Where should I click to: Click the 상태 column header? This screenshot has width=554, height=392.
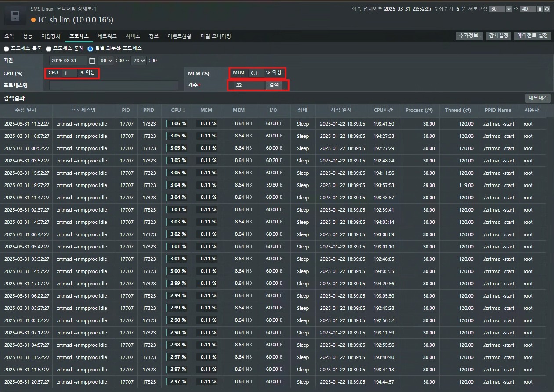[302, 110]
